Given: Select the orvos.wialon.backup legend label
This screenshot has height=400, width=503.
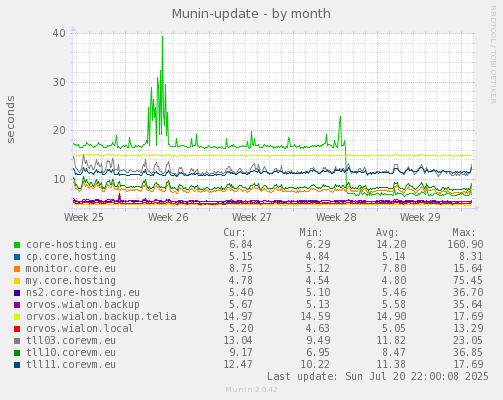Looking at the screenshot, I should click(83, 304).
